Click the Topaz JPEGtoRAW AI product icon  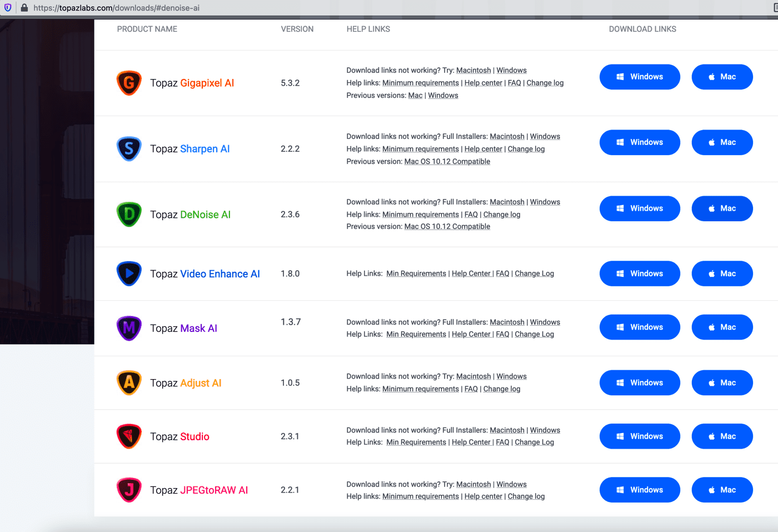coord(129,490)
